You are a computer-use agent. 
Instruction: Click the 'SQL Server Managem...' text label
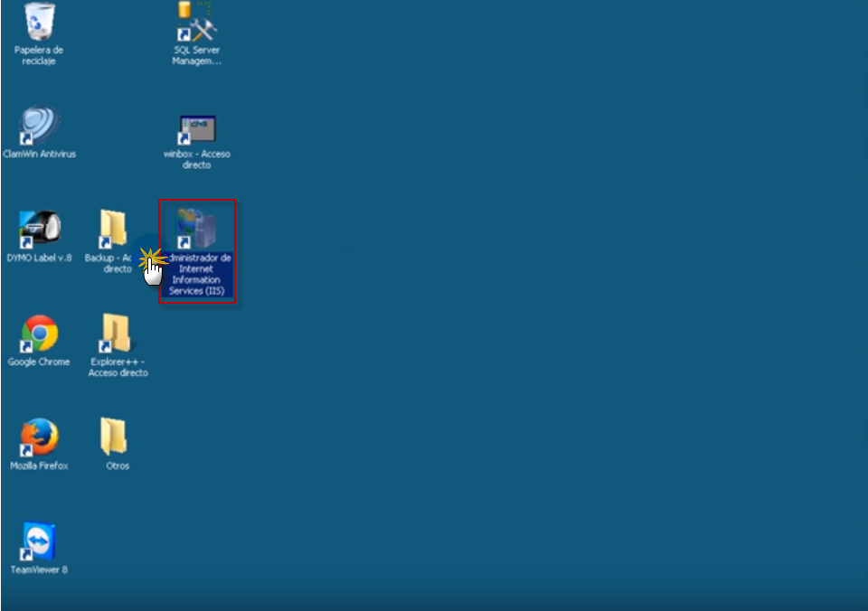tap(196, 55)
